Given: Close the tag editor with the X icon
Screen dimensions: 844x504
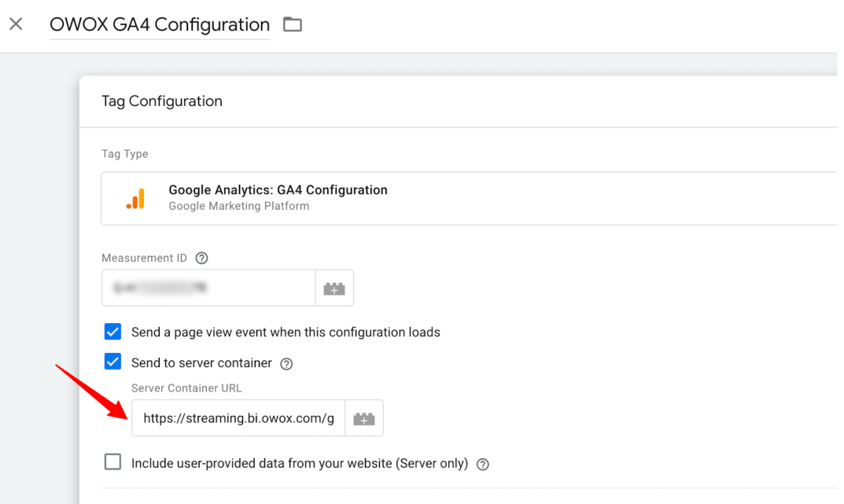Looking at the screenshot, I should click(17, 24).
